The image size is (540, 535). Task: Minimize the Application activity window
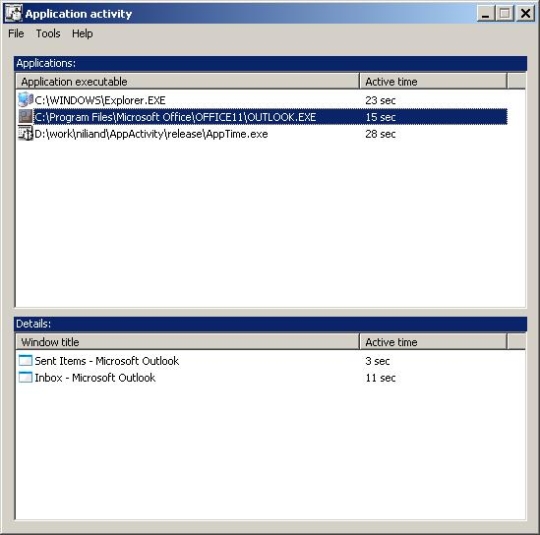[x=486, y=14]
